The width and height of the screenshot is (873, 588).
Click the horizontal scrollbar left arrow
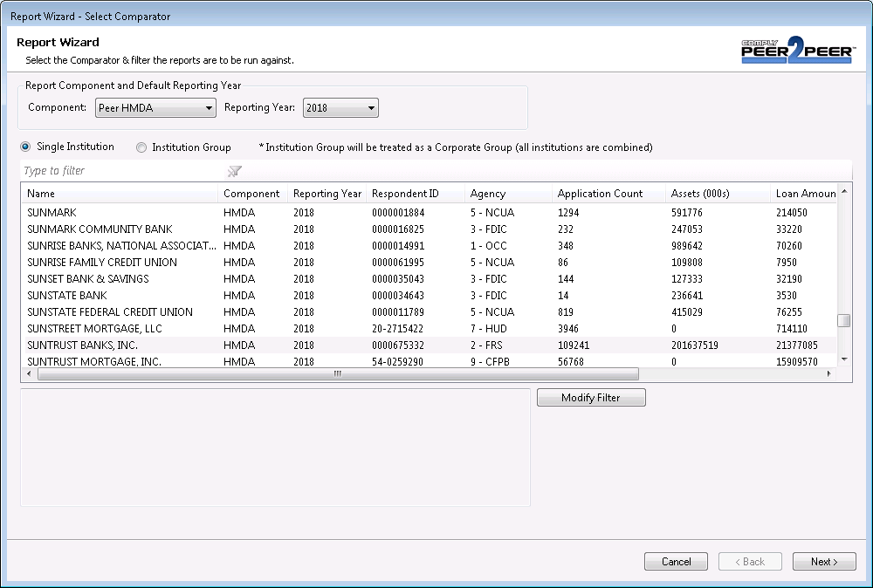pos(29,374)
